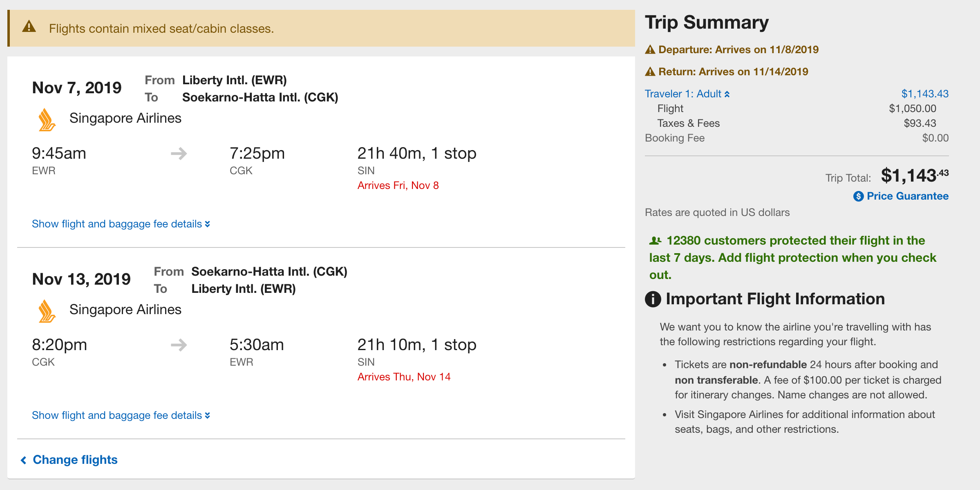Click the Singapore Airlines logo on return flight
This screenshot has height=490, width=980.
point(47,311)
